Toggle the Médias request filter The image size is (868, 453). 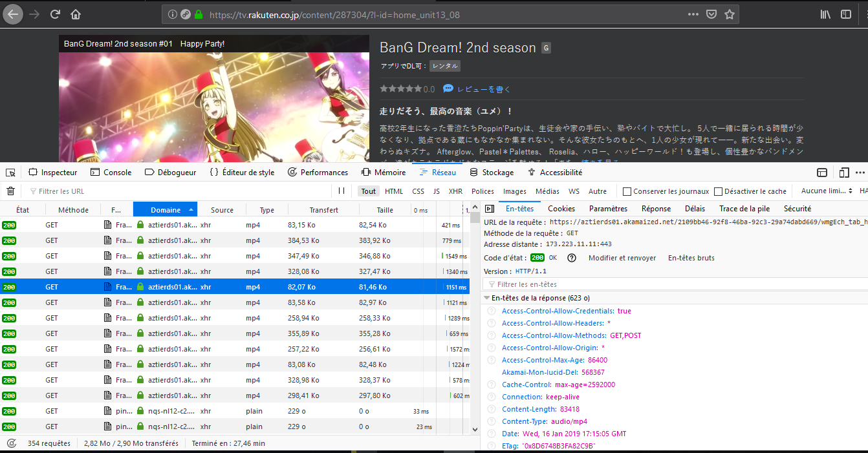tap(548, 191)
